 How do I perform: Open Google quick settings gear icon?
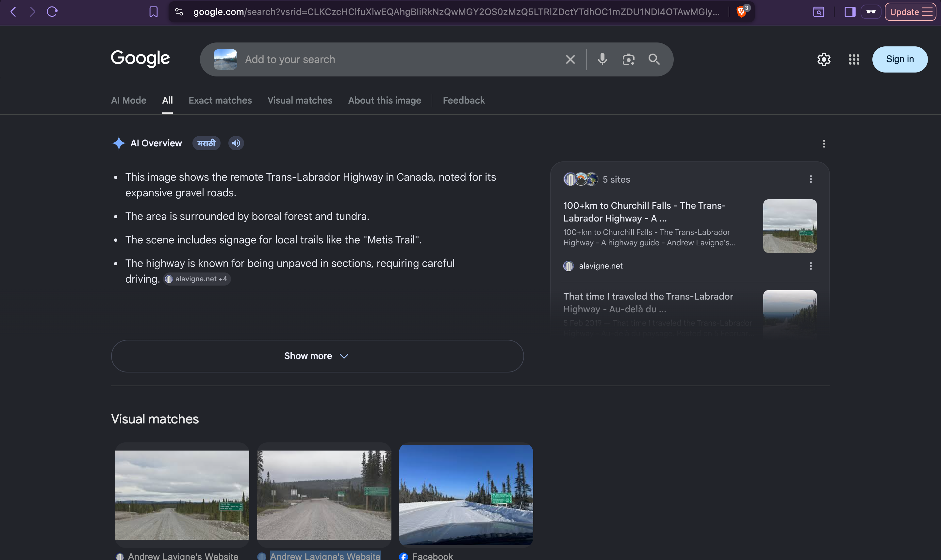coord(824,59)
